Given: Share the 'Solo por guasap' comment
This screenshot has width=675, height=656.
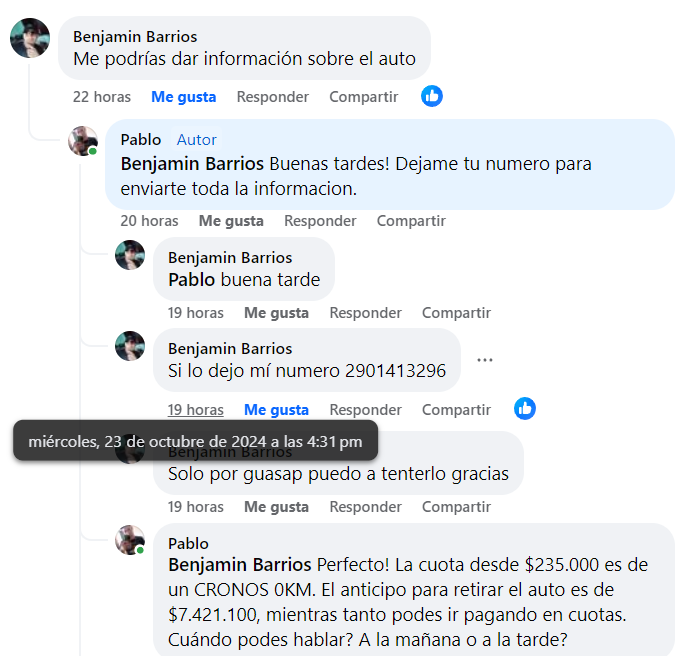Looking at the screenshot, I should [456, 507].
